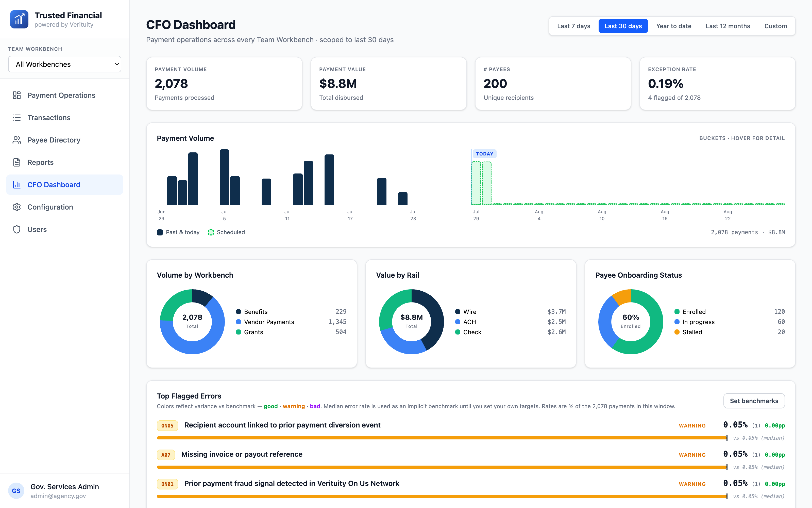
Task: Click the Payment Volume summary card
Action: point(224,83)
